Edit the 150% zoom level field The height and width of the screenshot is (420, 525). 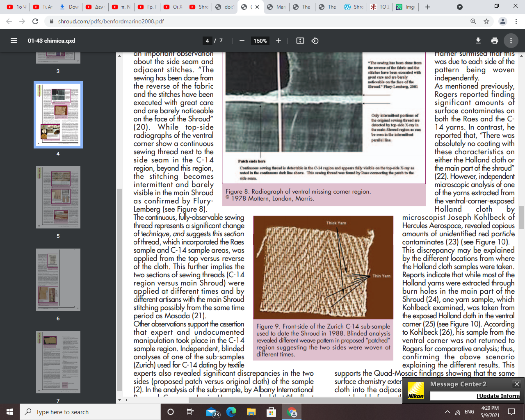click(x=260, y=41)
